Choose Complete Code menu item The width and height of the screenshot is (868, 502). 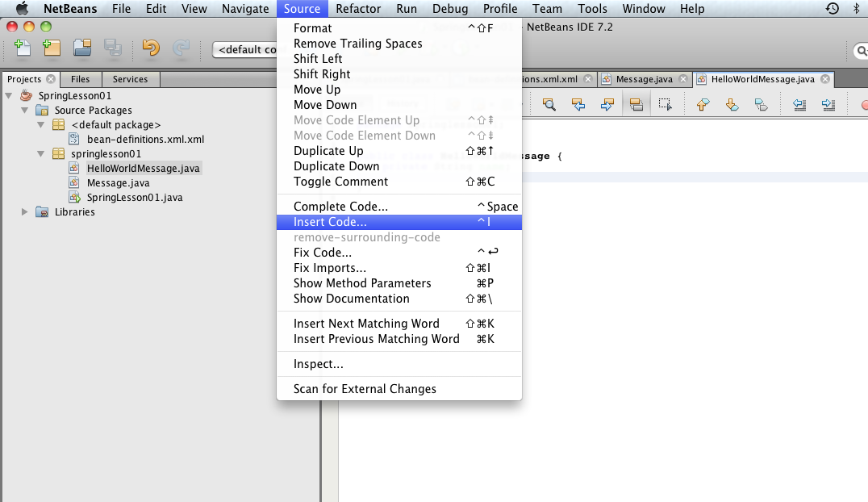click(399, 206)
